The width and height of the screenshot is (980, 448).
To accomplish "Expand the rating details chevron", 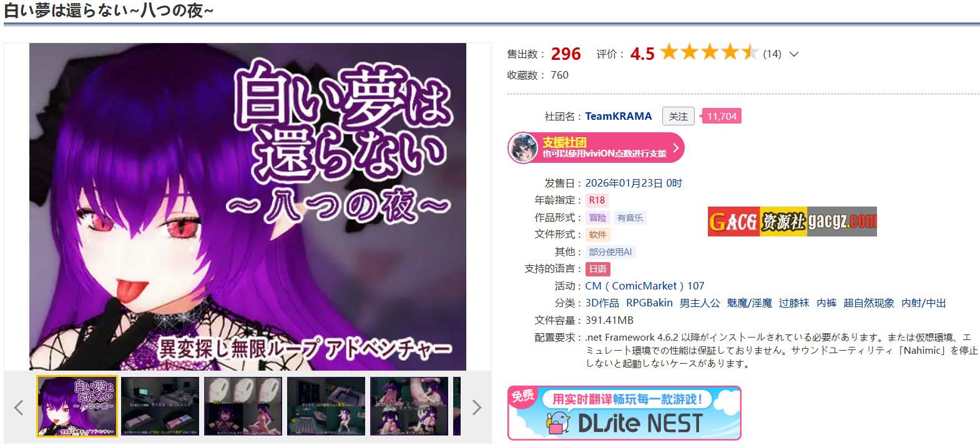I will coord(794,54).
